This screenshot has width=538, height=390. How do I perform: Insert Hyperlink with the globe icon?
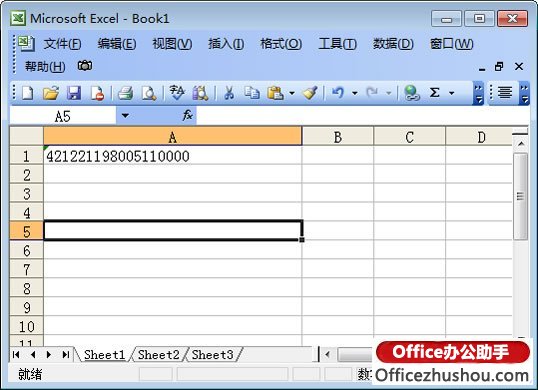tap(411, 93)
